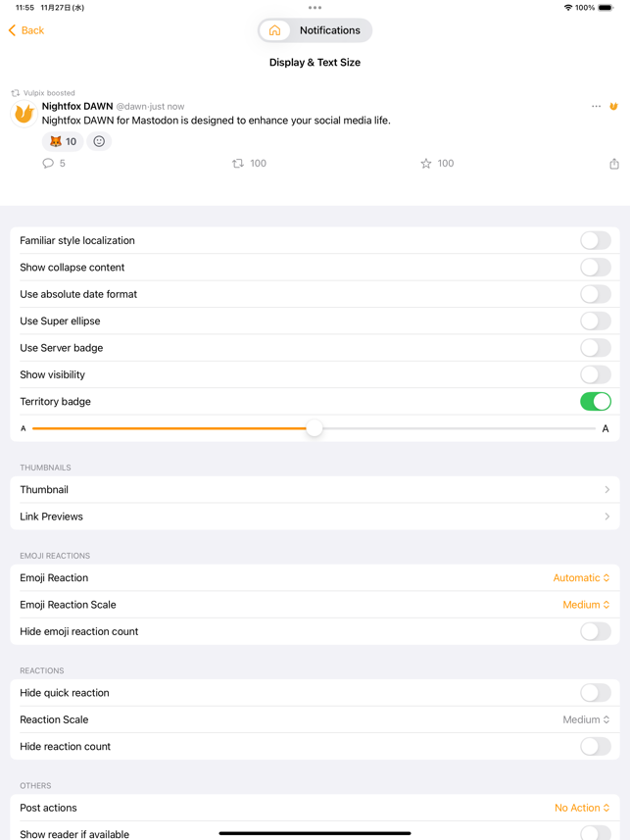Click the text size slider knob

tap(315, 428)
